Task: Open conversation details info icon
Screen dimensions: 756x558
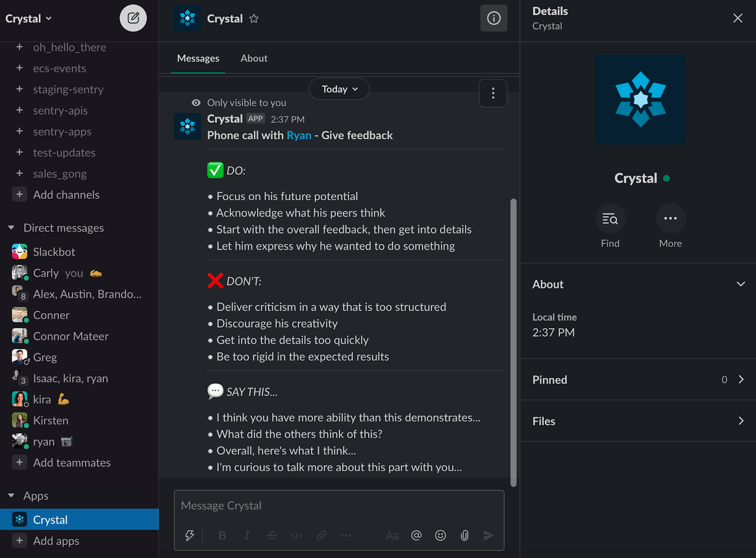Action: pyautogui.click(x=494, y=18)
